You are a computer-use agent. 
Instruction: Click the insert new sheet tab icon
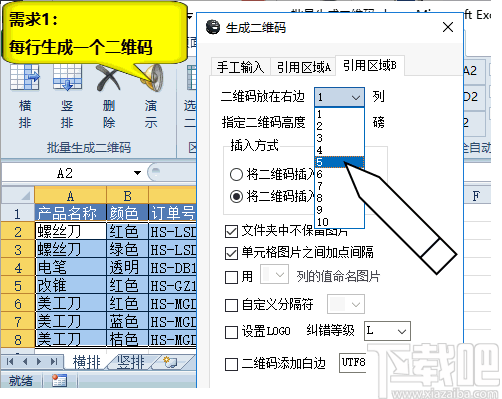coord(170,362)
